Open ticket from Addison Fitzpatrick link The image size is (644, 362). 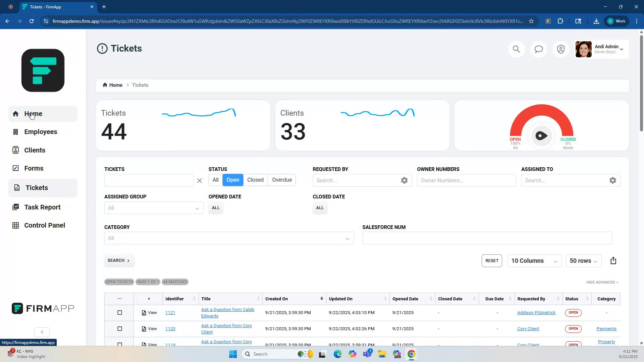(536, 312)
